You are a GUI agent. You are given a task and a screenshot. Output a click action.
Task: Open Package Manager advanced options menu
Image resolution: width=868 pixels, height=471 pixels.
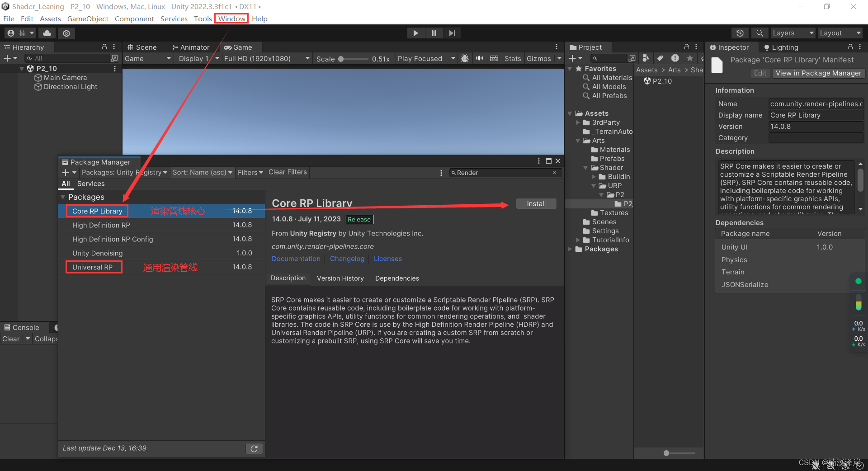[x=441, y=173]
